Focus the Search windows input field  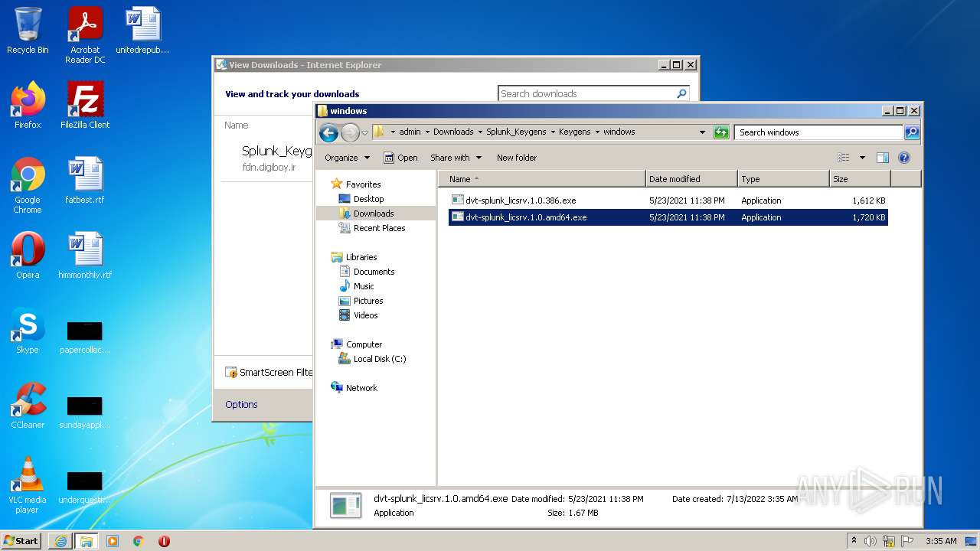pos(819,132)
